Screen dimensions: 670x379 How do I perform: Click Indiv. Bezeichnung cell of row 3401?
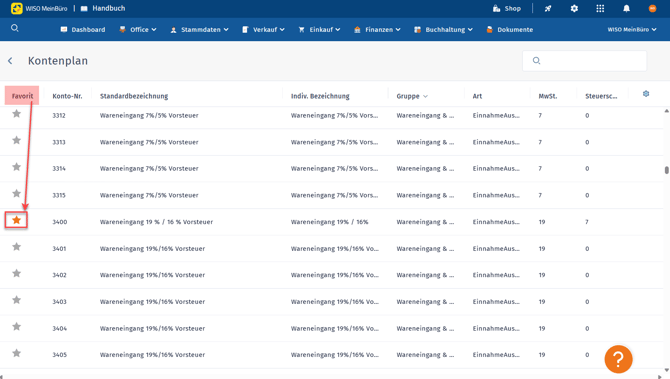tap(335, 248)
